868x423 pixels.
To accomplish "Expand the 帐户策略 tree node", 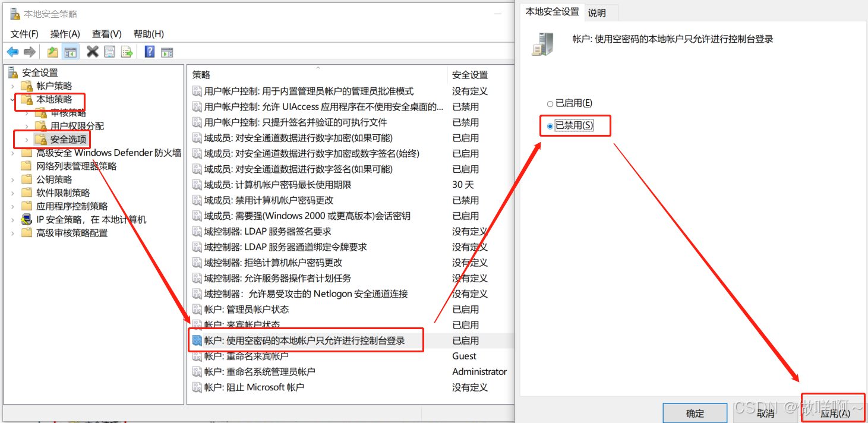I will coord(12,86).
